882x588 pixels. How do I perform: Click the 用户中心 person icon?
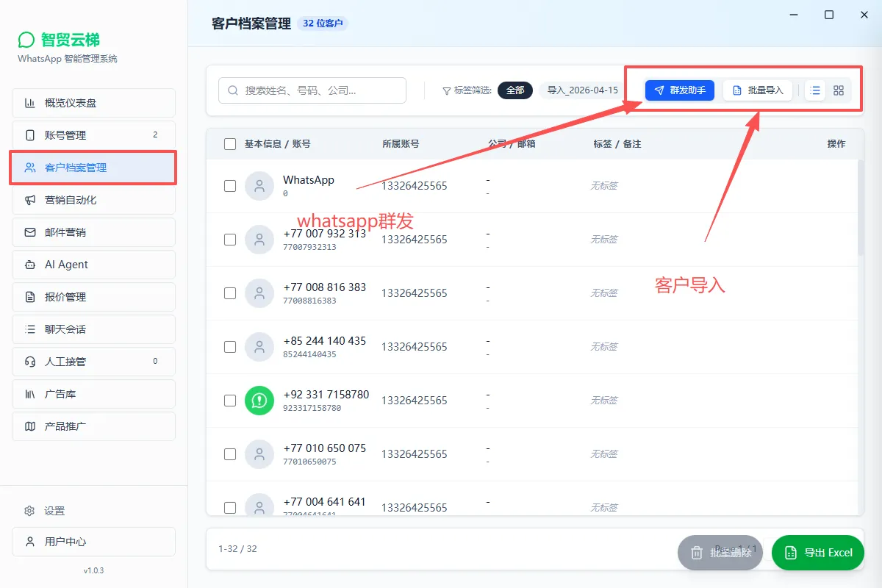coord(30,542)
